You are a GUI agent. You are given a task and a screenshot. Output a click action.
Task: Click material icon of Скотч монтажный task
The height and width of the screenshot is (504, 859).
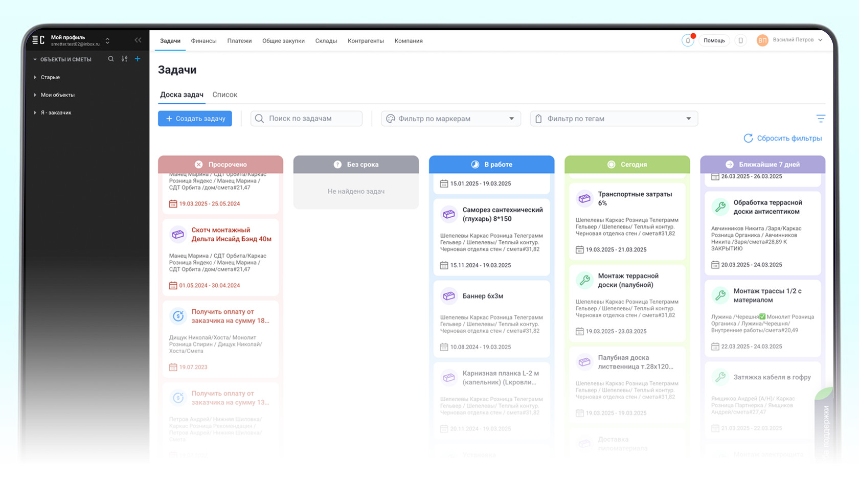pos(178,234)
